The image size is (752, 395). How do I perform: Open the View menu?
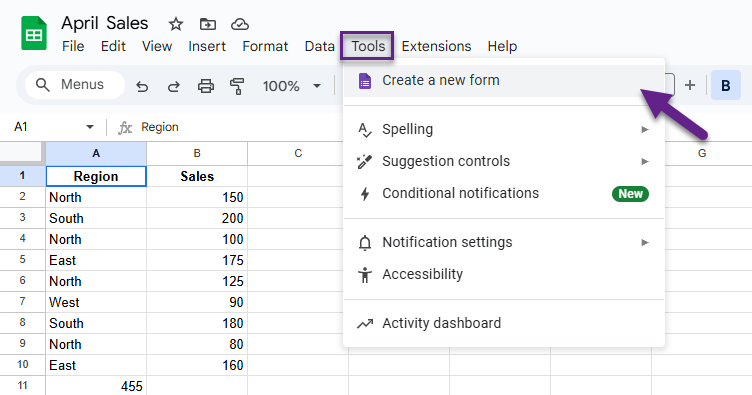[x=157, y=46]
